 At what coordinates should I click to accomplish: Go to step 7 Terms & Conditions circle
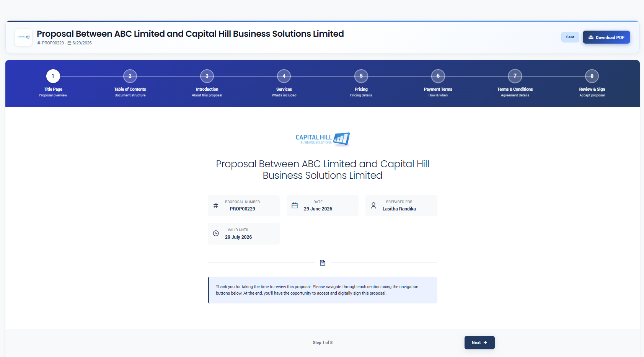(515, 76)
